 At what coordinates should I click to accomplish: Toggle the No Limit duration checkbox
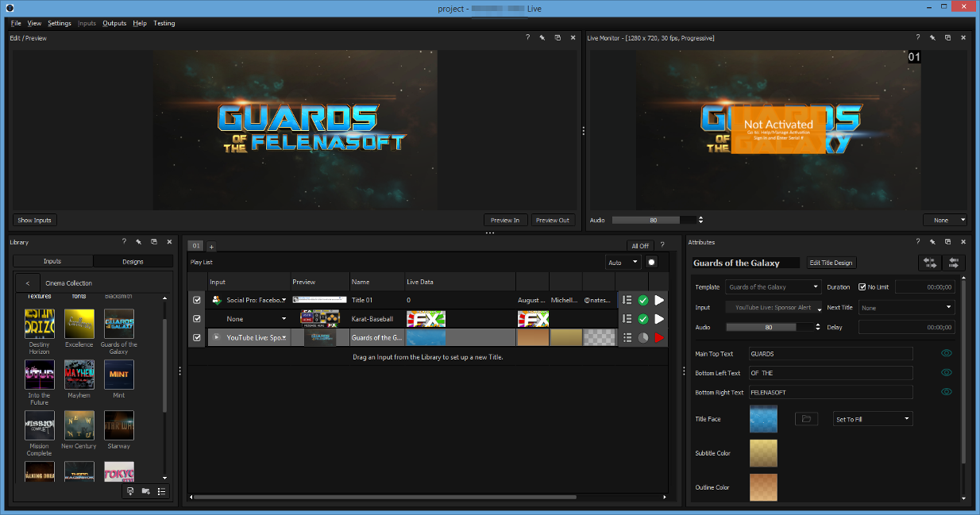pyautogui.click(x=862, y=287)
